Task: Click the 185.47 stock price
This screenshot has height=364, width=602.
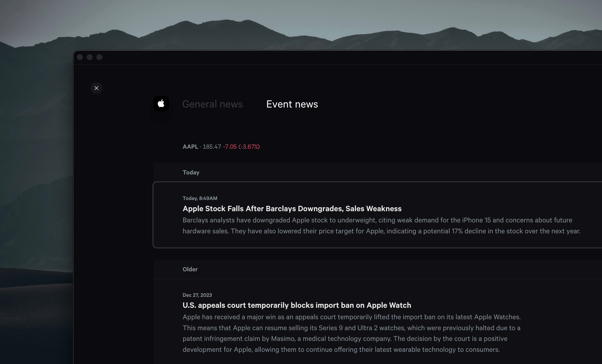Action: click(x=212, y=146)
